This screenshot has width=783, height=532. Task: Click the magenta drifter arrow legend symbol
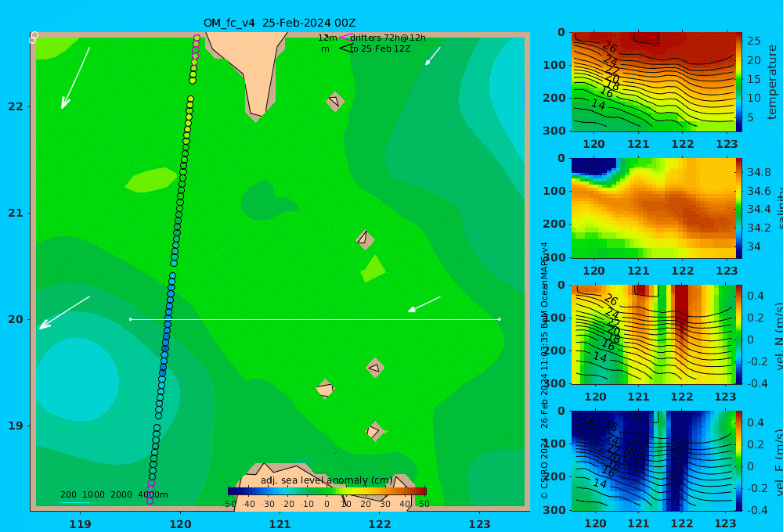pyautogui.click(x=345, y=38)
